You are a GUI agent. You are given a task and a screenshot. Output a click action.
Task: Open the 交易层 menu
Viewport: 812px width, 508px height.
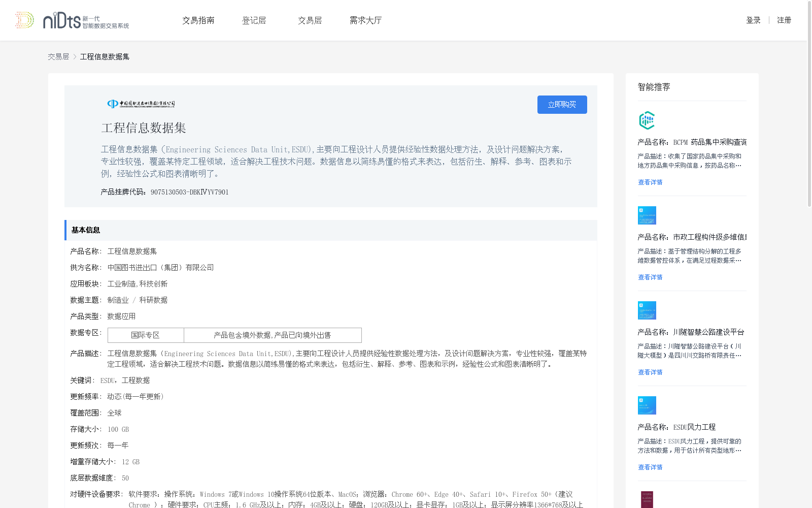tap(310, 20)
